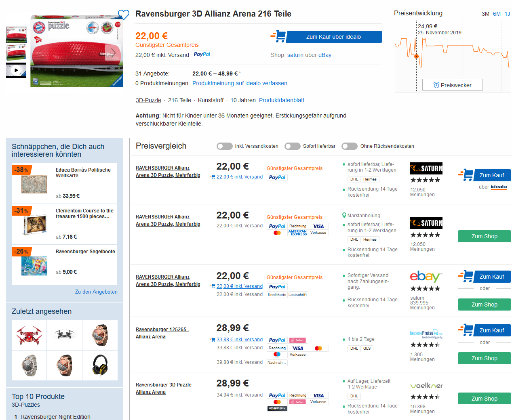Turn on Ohne Rücksendekosten toggle

(x=350, y=146)
